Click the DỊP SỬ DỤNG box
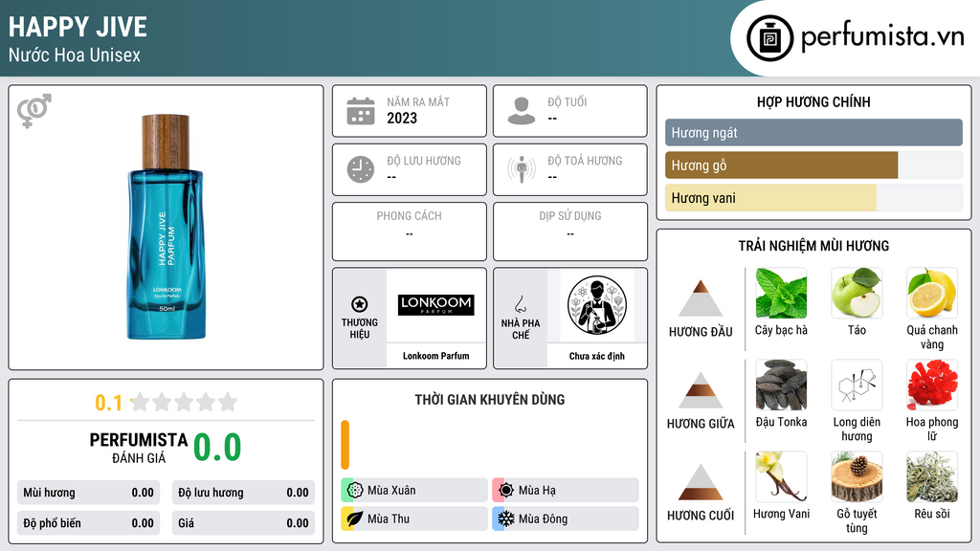Screen dimensions: 980x551 click(x=570, y=231)
